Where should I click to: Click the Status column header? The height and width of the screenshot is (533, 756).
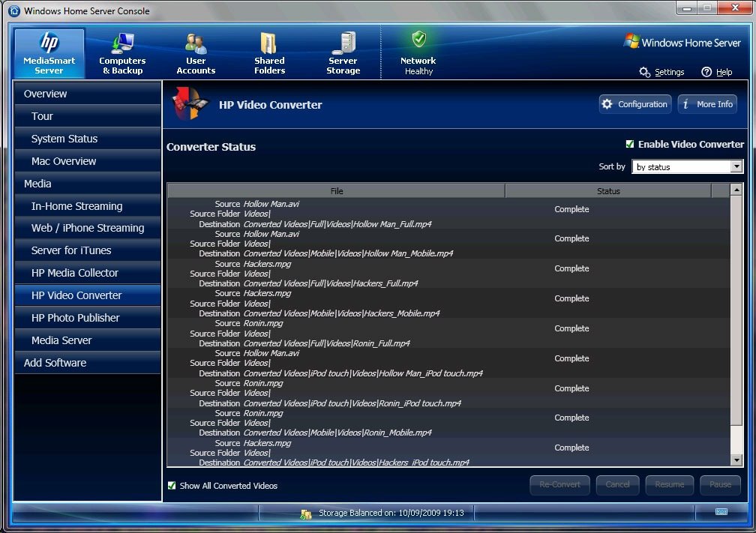click(x=608, y=191)
